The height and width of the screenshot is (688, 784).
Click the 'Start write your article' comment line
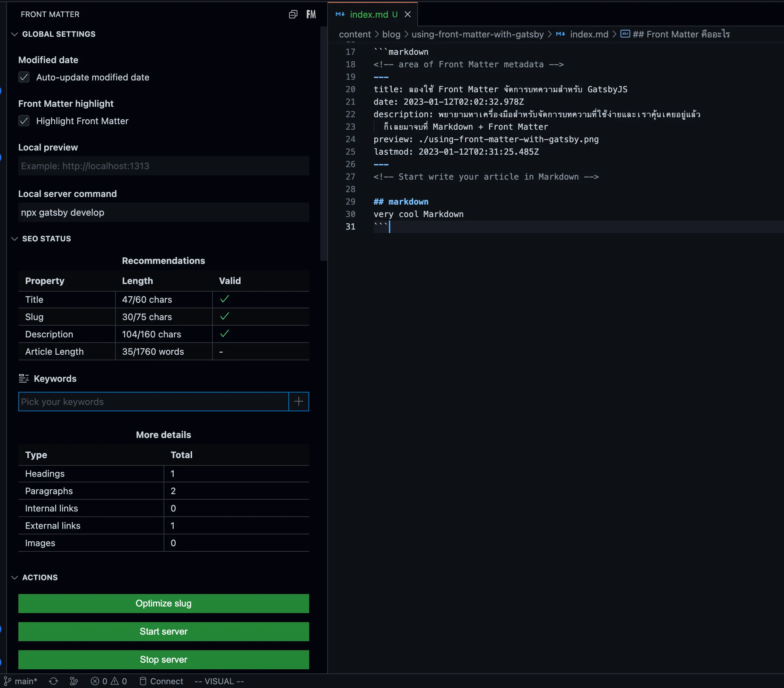[x=486, y=177]
